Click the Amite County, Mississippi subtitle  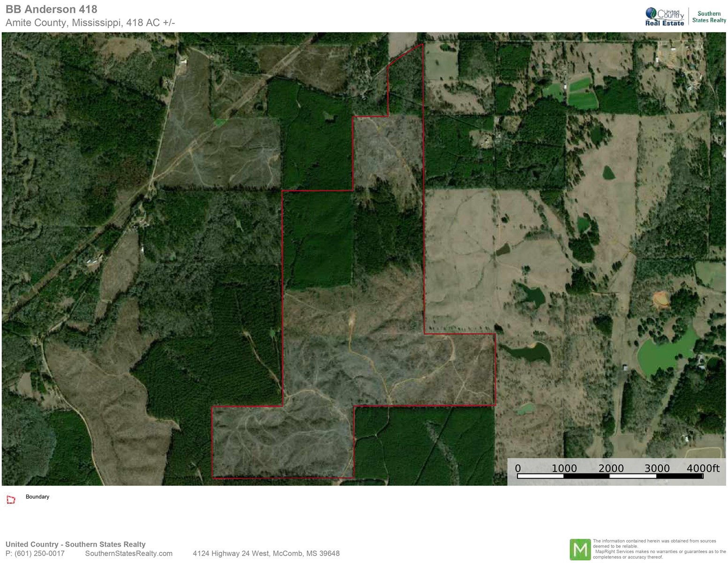90,23
